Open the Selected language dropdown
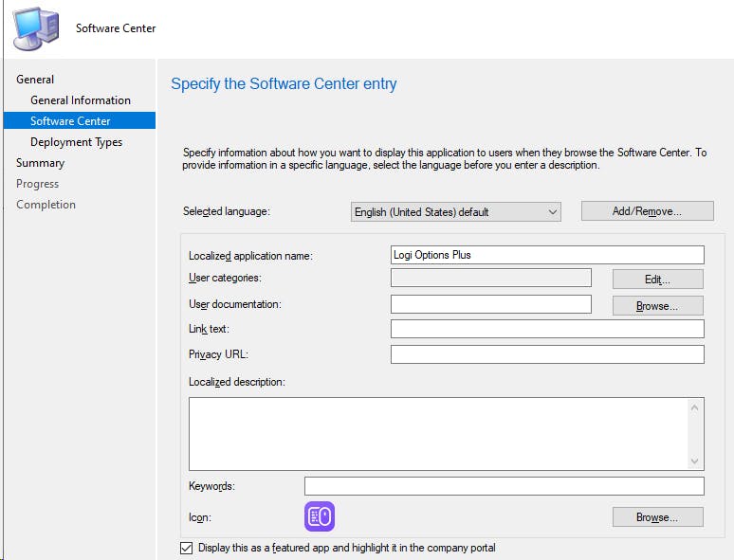Image resolution: width=734 pixels, height=560 pixels. tap(455, 212)
